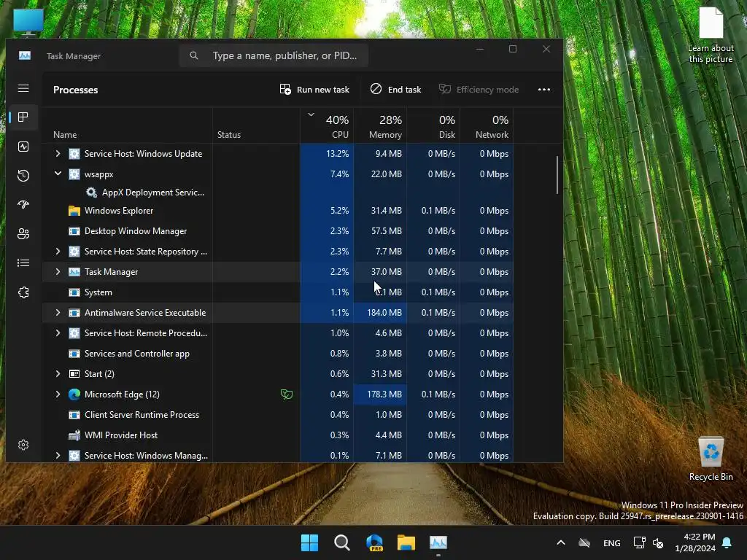Viewport: 747px width, 560px height.
Task: Click the search field in Task Manager
Action: pos(274,55)
